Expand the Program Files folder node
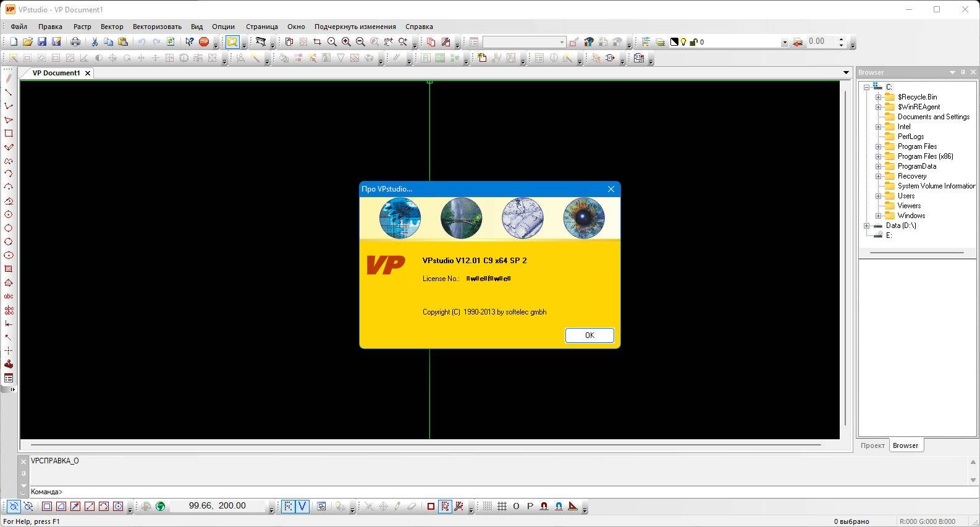 (x=878, y=146)
